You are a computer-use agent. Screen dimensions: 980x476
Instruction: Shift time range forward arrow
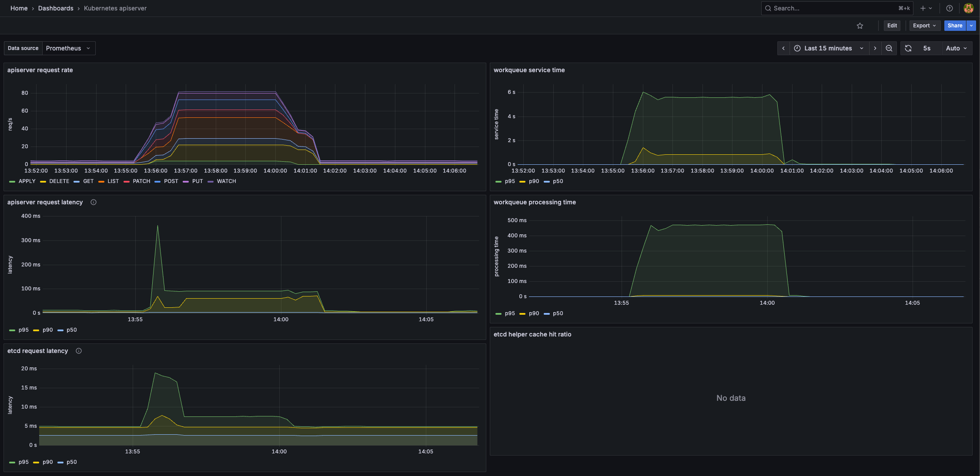click(x=875, y=48)
